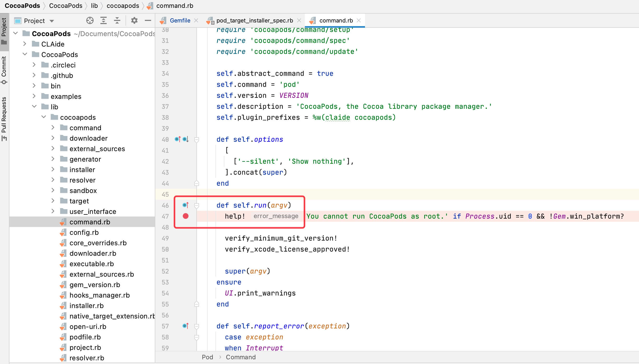The width and height of the screenshot is (639, 364).
Task: Open Project panel settings gear
Action: pyautogui.click(x=134, y=20)
